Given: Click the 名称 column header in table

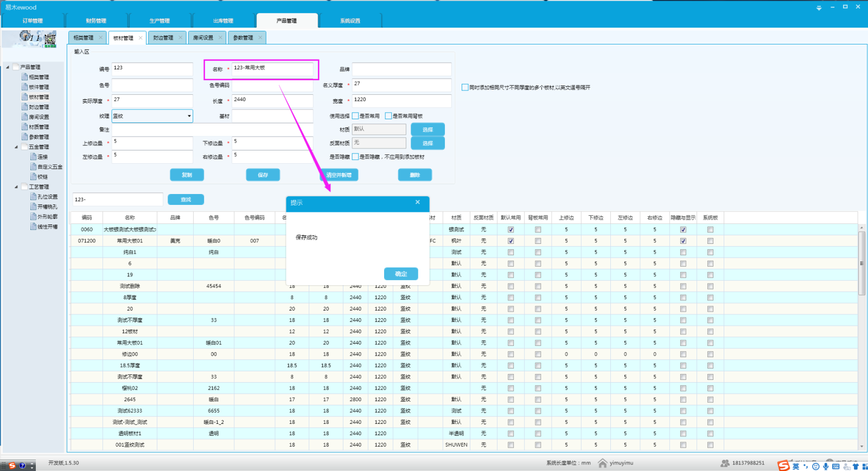Looking at the screenshot, I should point(130,217).
